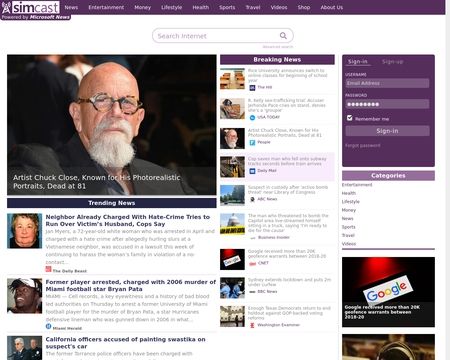Click the Washington Examiner source icon
450x360 pixels.
(x=252, y=325)
